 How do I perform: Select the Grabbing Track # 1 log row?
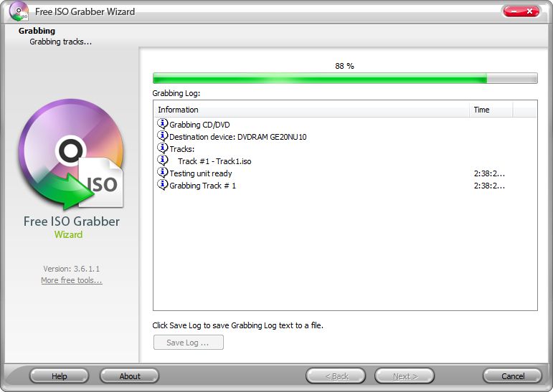[x=345, y=186]
